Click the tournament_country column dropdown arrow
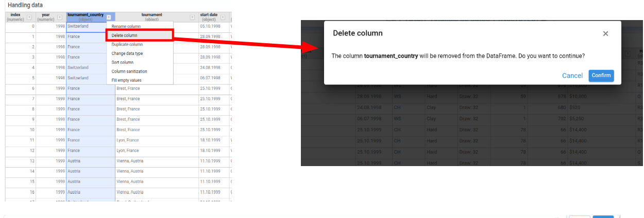644x218 pixels. (109, 17)
